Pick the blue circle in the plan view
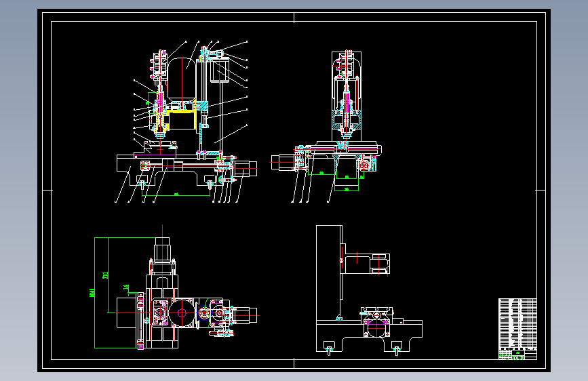This screenshot has width=588, height=381. coord(204,313)
